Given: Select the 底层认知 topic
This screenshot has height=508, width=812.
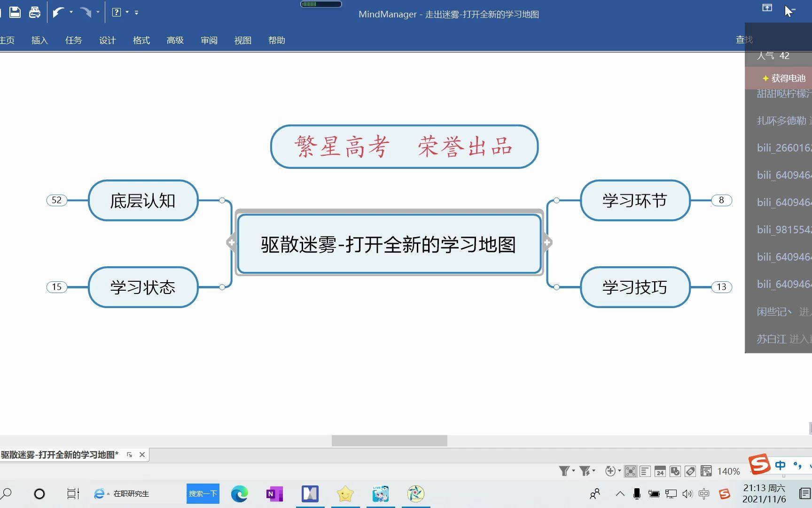Looking at the screenshot, I should [143, 200].
